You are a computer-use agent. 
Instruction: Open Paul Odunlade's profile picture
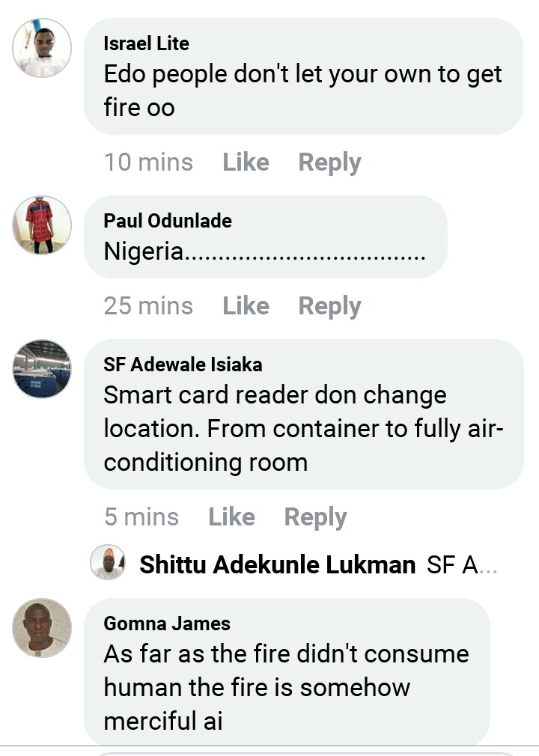tap(42, 225)
